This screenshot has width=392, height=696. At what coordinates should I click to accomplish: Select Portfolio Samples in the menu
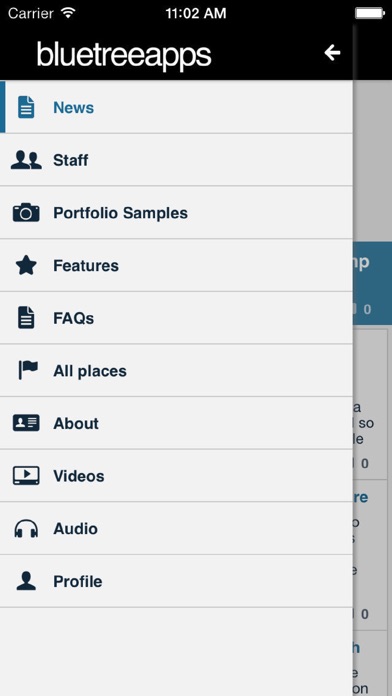pos(176,213)
